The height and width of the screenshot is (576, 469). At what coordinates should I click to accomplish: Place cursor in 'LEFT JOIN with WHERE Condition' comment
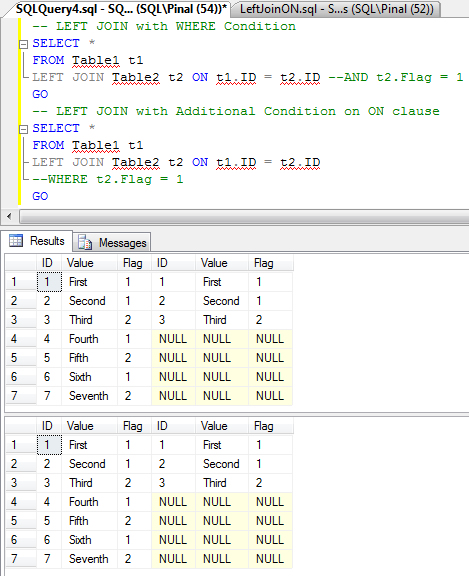(164, 26)
